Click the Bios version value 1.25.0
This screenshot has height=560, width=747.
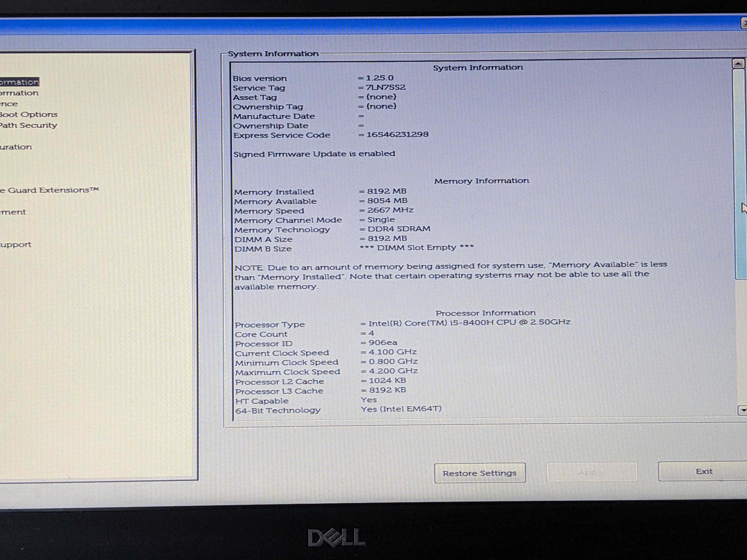[380, 78]
